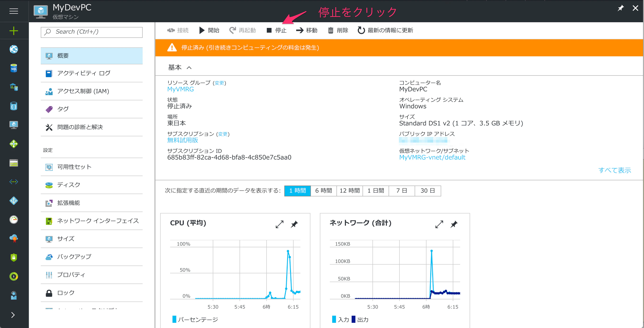Screen dimensions: 644x328
Task: Open ロック settings
Action: (92, 293)
